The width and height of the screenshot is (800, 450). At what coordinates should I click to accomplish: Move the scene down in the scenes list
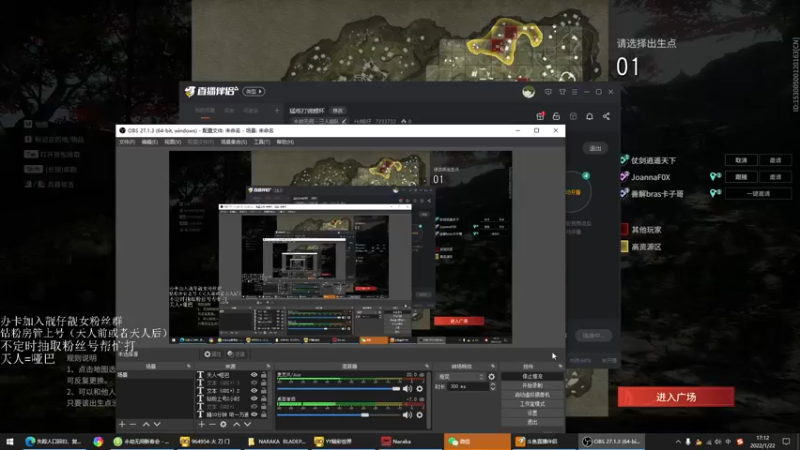(157, 424)
